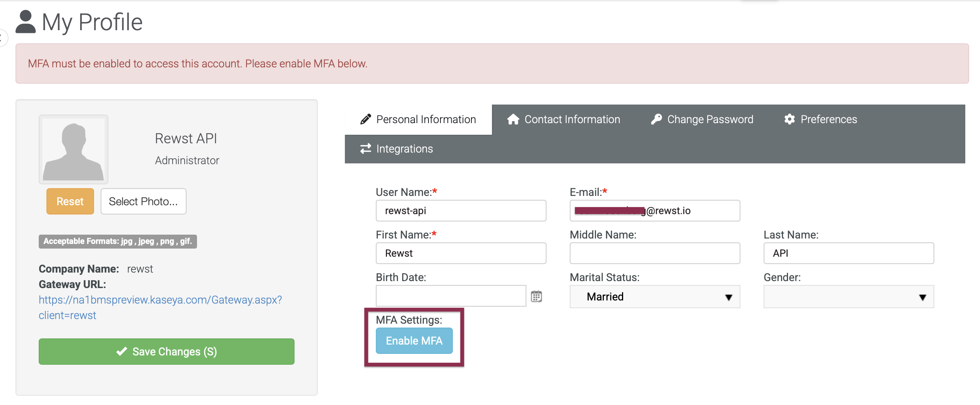980x405 pixels.
Task: Expand the Marital Status dropdown
Action: pos(655,297)
